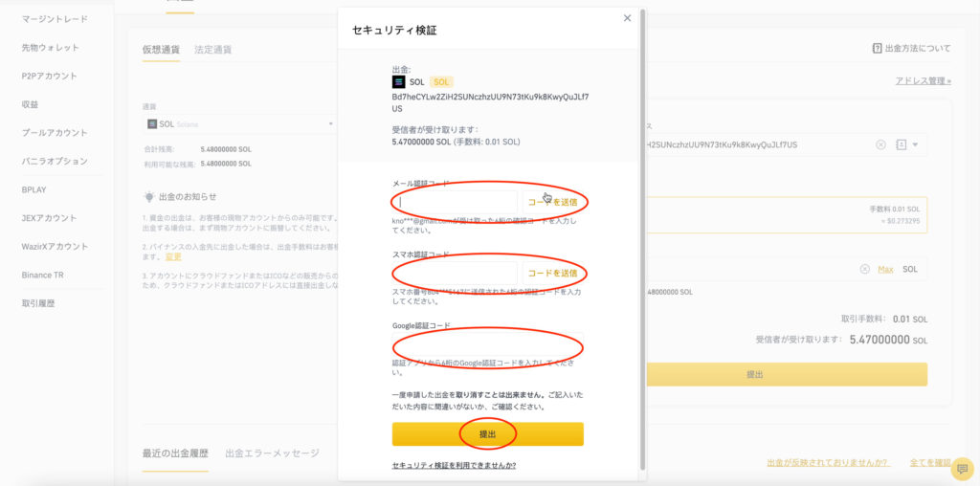
Task: Open セキュリティ検証を利用できませんか? link
Action: (x=454, y=465)
